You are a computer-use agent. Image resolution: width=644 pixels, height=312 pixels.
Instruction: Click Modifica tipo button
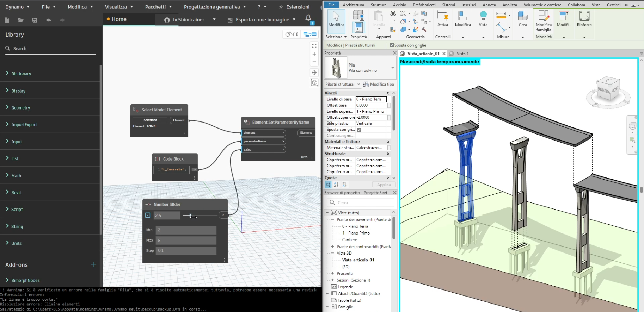379,84
